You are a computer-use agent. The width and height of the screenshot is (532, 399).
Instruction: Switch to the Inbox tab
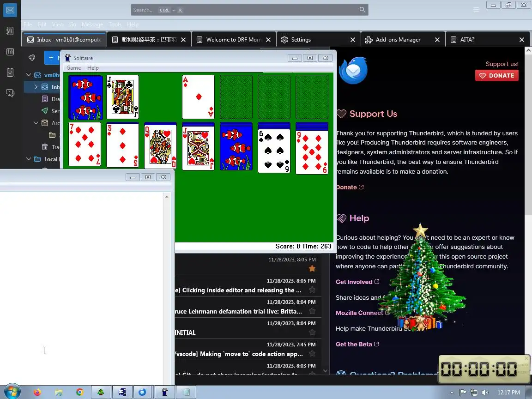(x=65, y=39)
